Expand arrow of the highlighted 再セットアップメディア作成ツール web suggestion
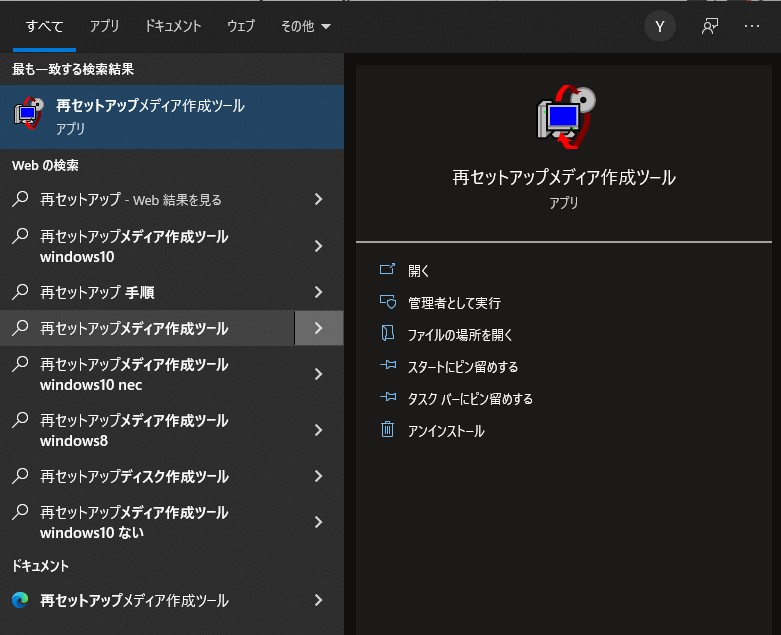The width and height of the screenshot is (781, 635). tap(319, 328)
